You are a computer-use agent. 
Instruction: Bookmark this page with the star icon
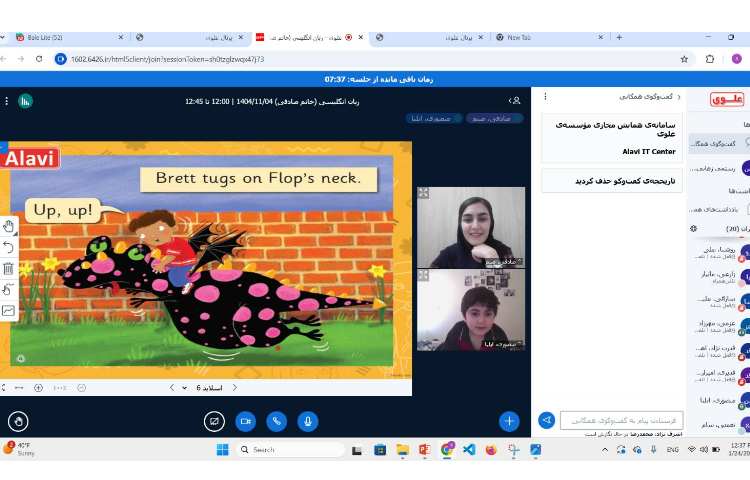point(684,59)
